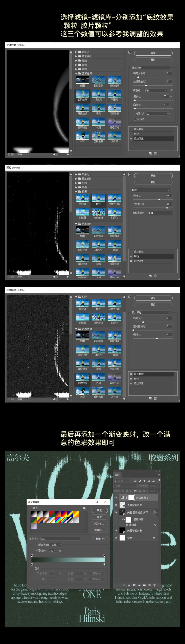Screen dimensions: 185x644
Task: Expand 画笔描边 folder in 颗粒 window
Action: [x=76, y=179]
